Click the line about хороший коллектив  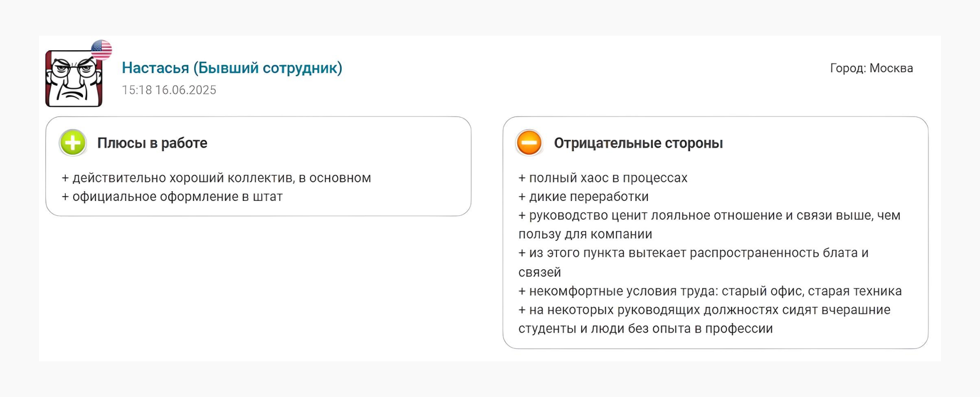216,178
